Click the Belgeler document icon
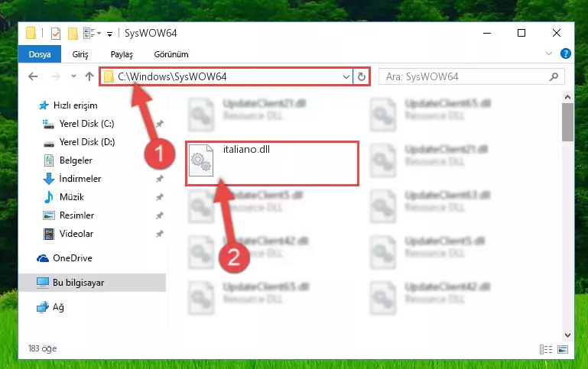588x369 pixels. 49,160
